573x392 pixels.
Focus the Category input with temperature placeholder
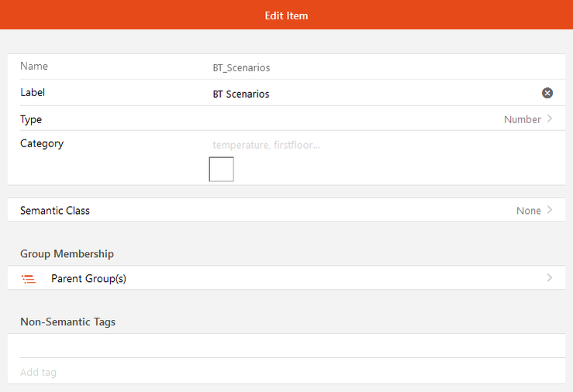click(382, 145)
